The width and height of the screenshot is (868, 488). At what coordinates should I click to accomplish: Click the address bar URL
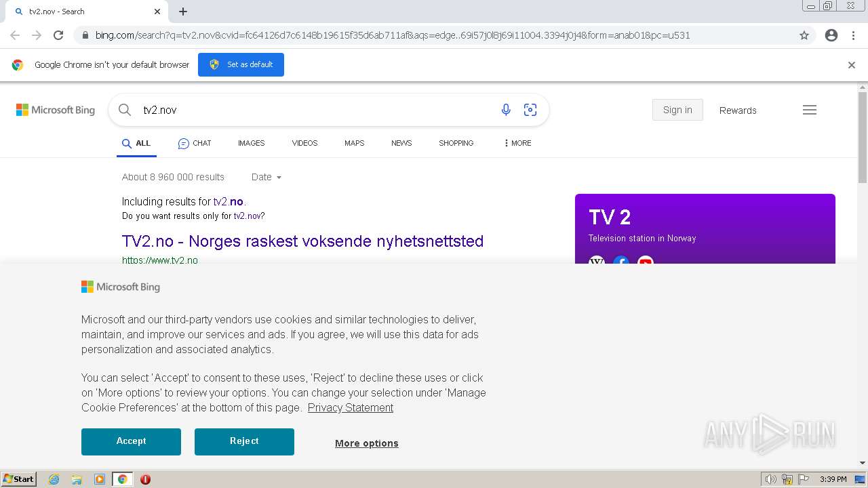pos(392,35)
